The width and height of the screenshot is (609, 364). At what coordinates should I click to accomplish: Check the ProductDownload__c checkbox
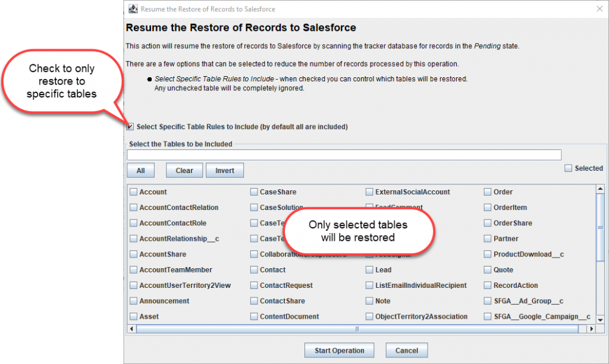(488, 254)
